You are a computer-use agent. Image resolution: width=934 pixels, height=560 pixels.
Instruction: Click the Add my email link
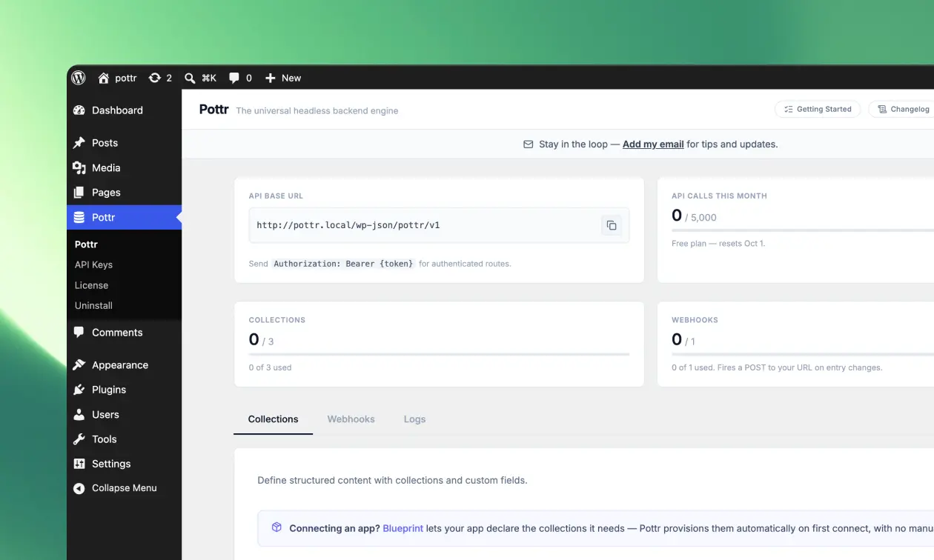pyautogui.click(x=653, y=144)
